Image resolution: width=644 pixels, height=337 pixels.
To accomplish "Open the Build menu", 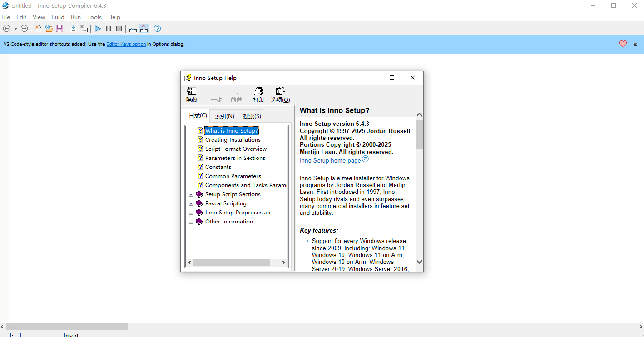I will pyautogui.click(x=58, y=17).
